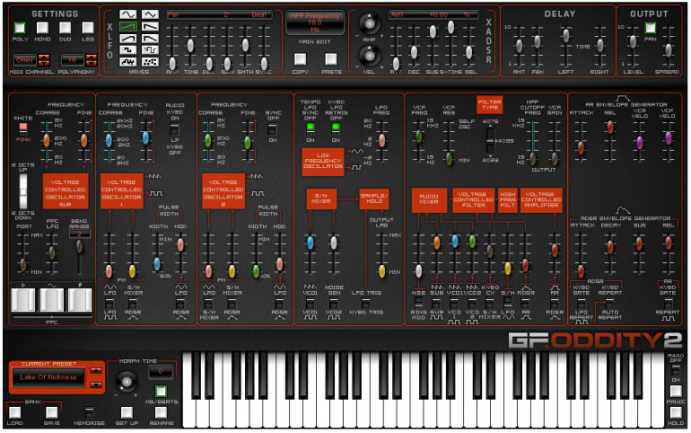Click the Filter Type orange label box

(x=490, y=104)
